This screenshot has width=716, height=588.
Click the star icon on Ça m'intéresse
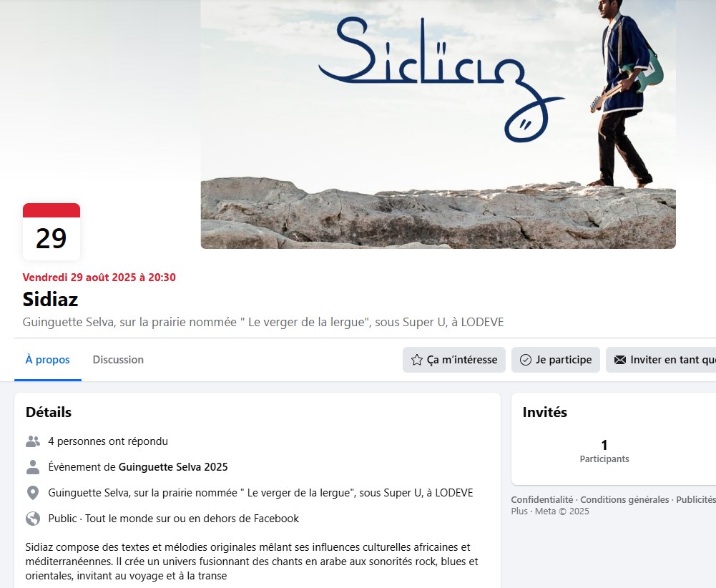[416, 360]
